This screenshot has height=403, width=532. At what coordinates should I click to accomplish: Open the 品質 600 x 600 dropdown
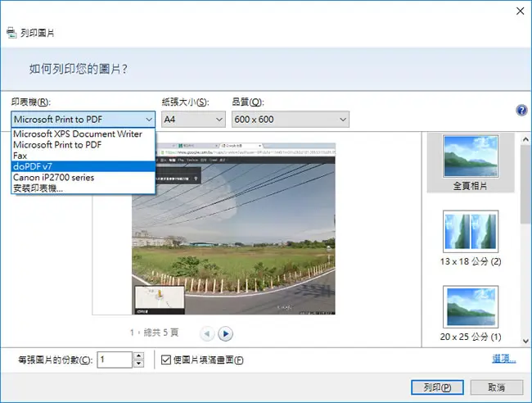(x=291, y=120)
